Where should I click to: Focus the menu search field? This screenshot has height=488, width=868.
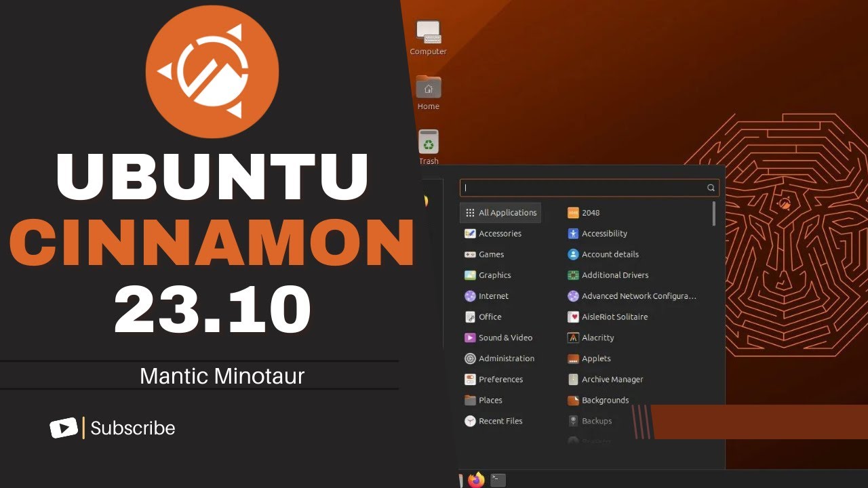(x=589, y=188)
